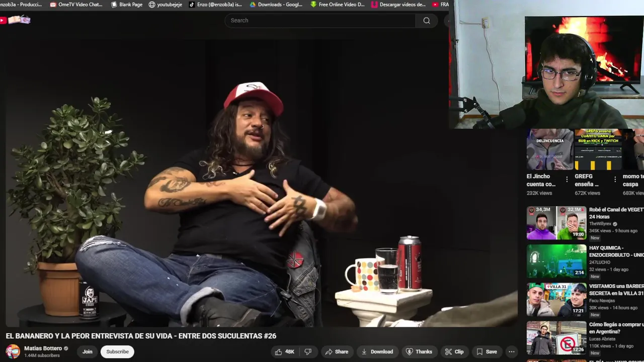The height and width of the screenshot is (362, 644).
Task: Open Robé el Canal de VEGETTA thumbnail
Action: pos(556,223)
